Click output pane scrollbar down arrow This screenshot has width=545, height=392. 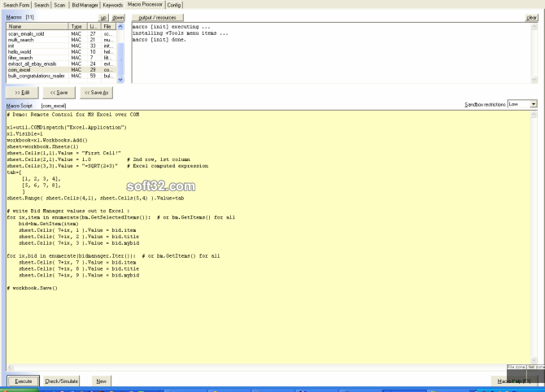point(534,80)
